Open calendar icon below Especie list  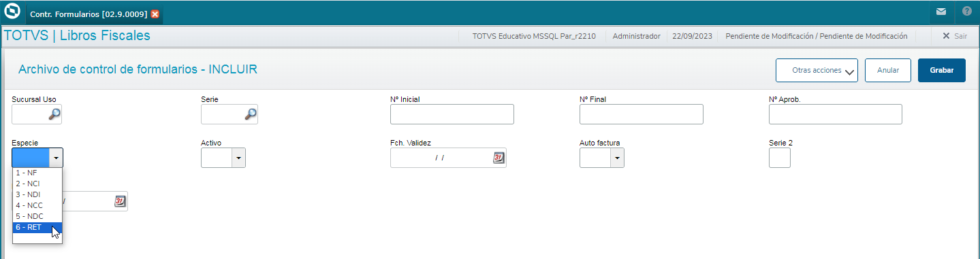[120, 201]
